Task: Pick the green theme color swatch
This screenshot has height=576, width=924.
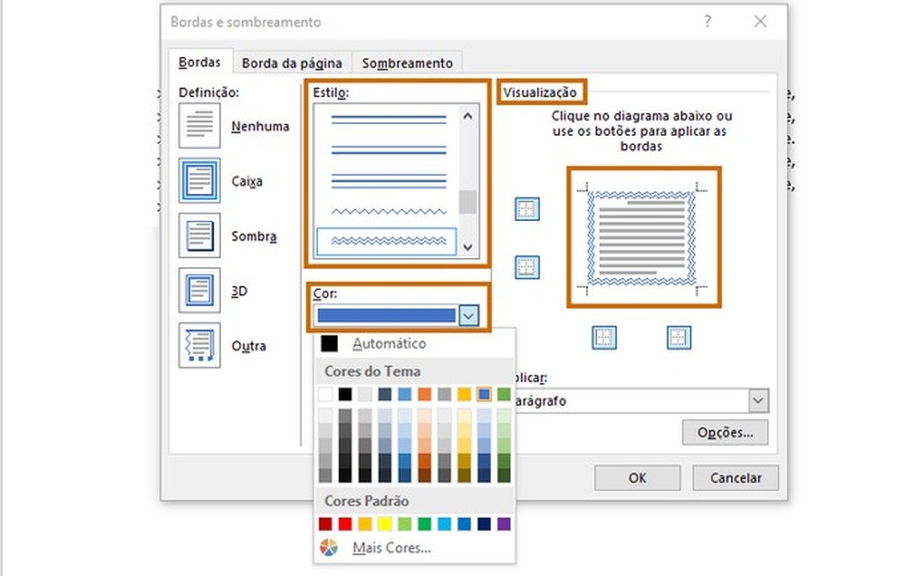Action: click(504, 395)
